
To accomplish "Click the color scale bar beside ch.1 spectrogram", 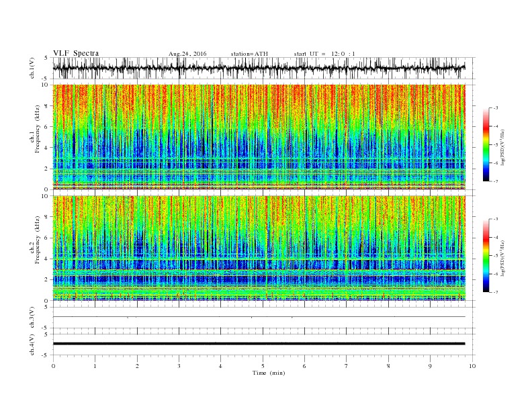I will (x=486, y=144).
